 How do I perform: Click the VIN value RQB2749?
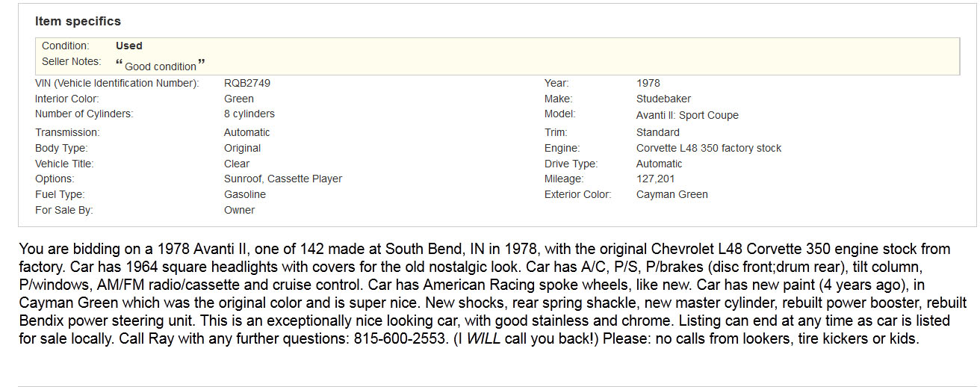(x=247, y=83)
